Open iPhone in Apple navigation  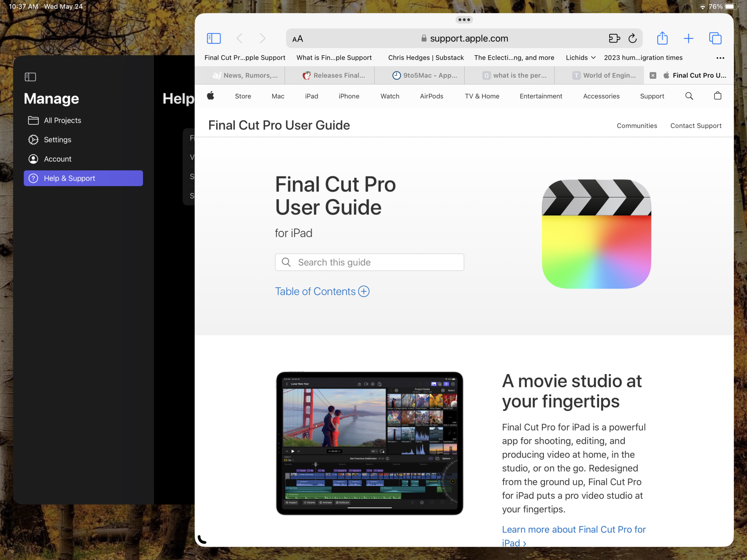(x=349, y=96)
